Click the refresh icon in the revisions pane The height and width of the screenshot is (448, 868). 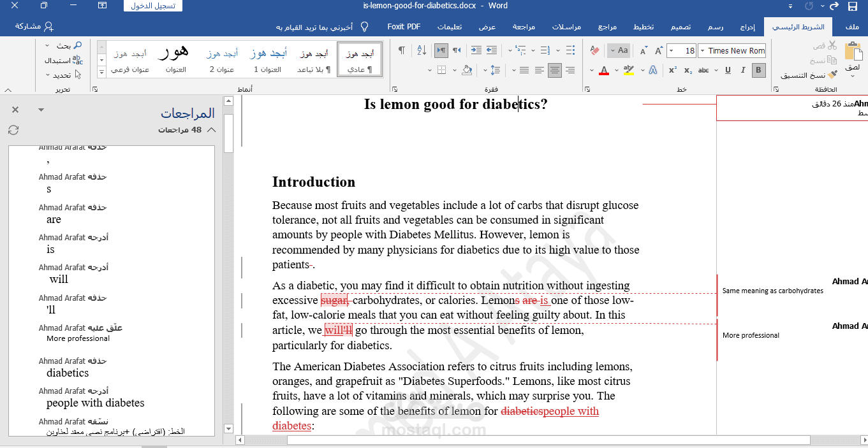pyautogui.click(x=13, y=130)
